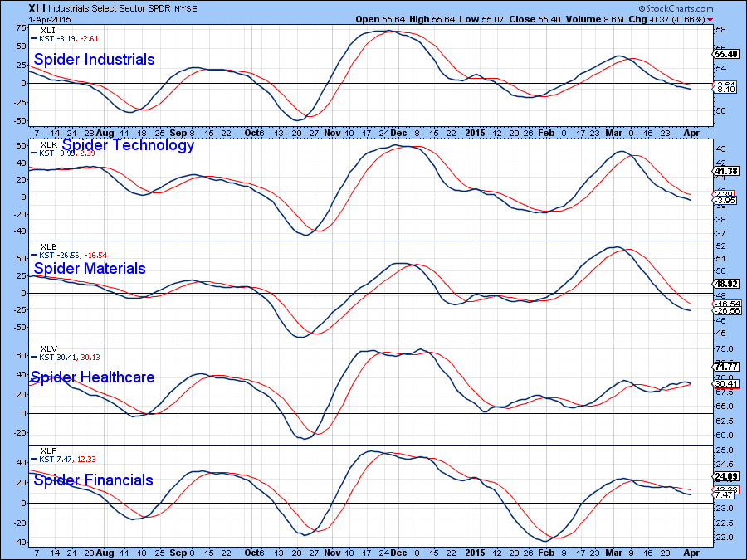Viewport: 747px width, 560px height.
Task: Click the 'KST 30.41, 30.13' legend entry
Action: pos(66,357)
